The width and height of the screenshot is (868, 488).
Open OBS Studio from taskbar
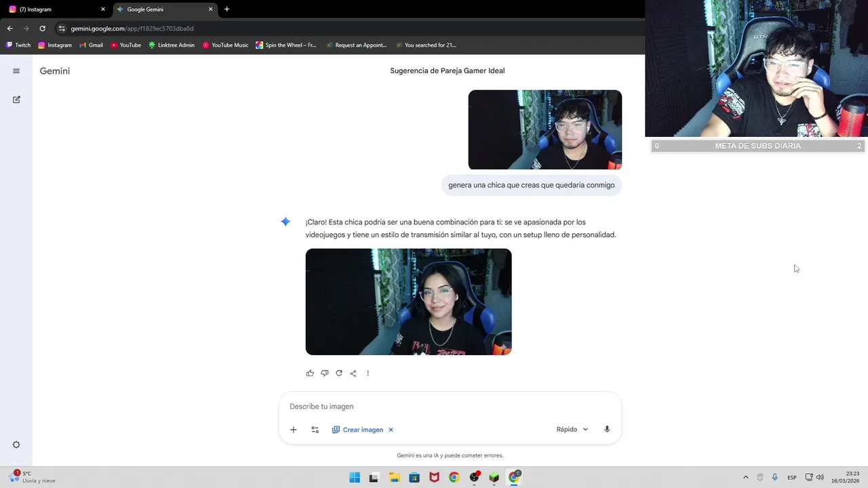[475, 477]
